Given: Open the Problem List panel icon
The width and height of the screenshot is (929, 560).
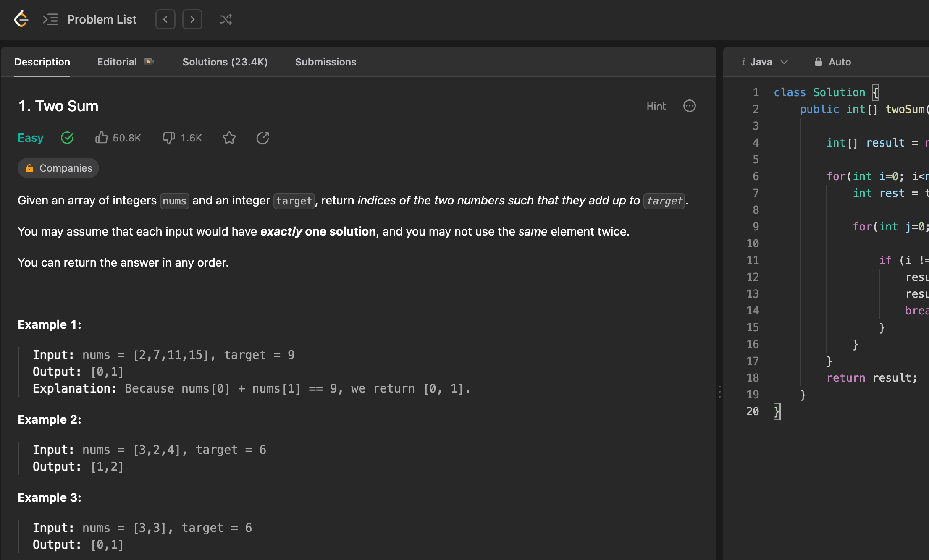Looking at the screenshot, I should pos(50,19).
